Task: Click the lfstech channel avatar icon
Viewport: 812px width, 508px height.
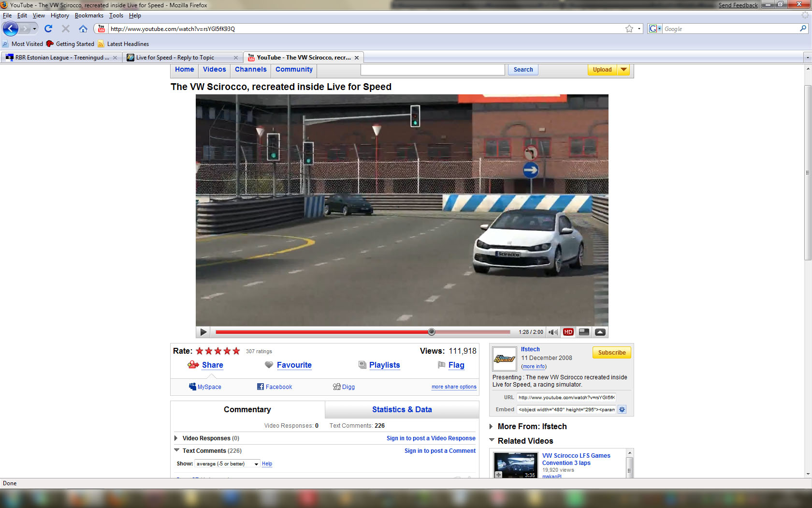Action: pos(504,359)
